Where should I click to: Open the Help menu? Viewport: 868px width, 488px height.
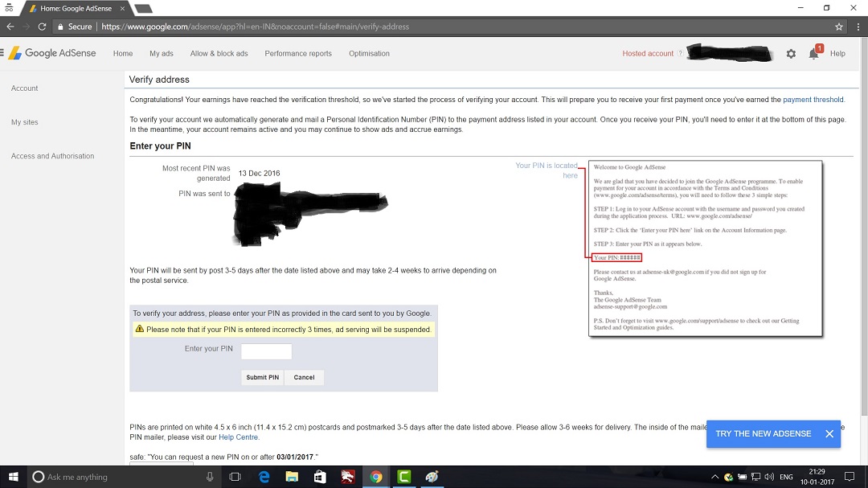coord(837,54)
